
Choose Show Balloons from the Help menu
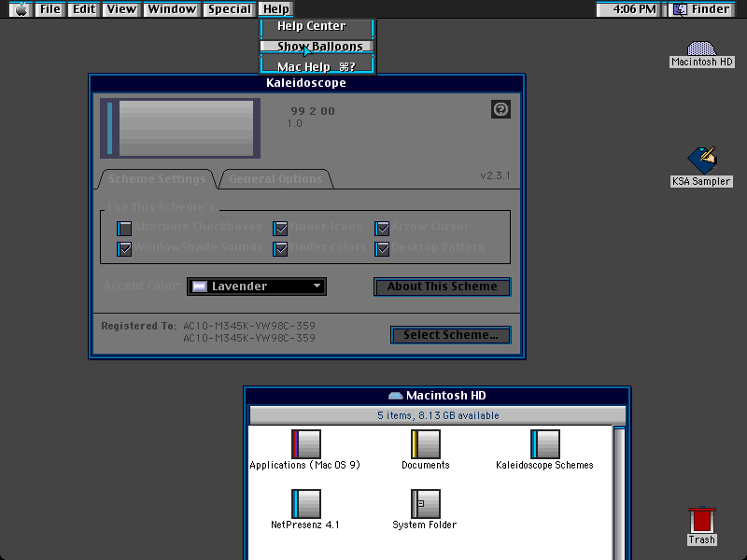click(x=317, y=46)
